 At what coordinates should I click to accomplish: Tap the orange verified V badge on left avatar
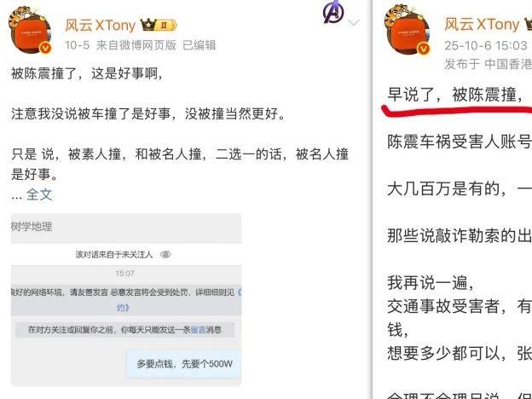(46, 48)
